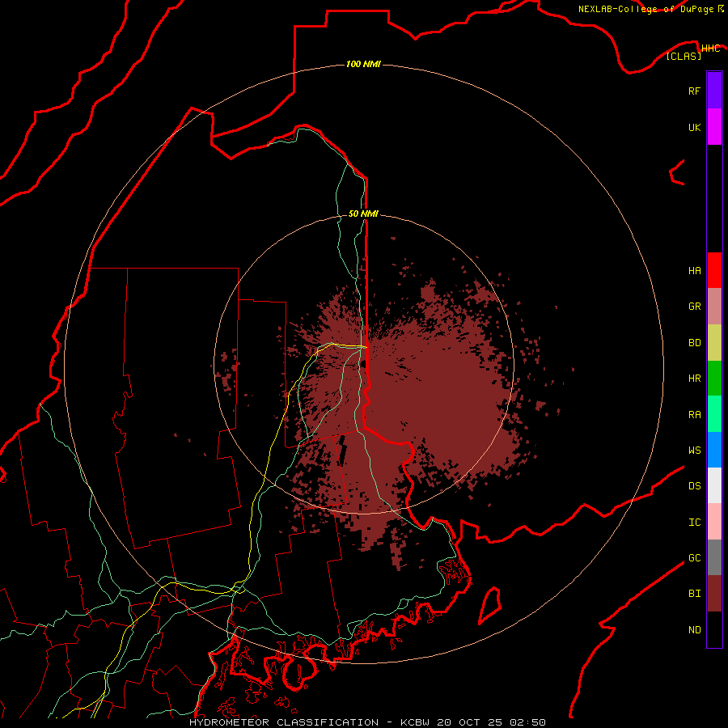Click the magenta UK legend color swatch

coord(714,127)
